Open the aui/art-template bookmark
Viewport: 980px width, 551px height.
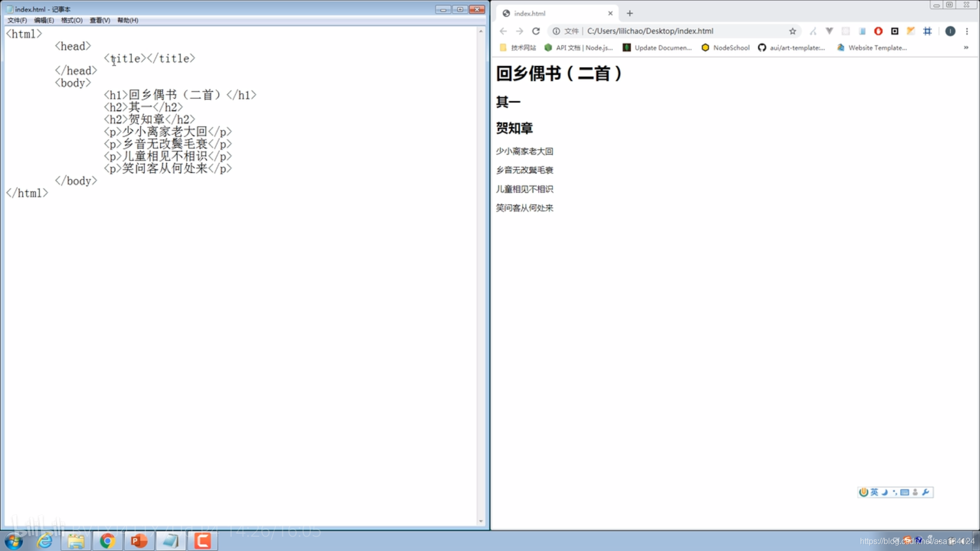792,47
